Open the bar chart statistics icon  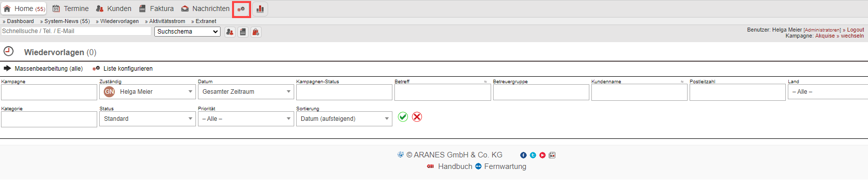point(260,9)
